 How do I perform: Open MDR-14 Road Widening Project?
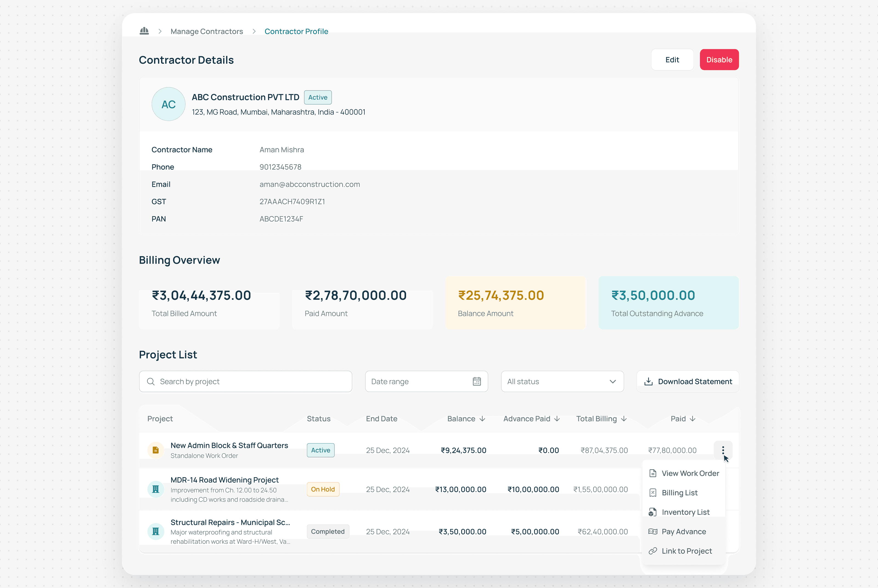pyautogui.click(x=225, y=480)
